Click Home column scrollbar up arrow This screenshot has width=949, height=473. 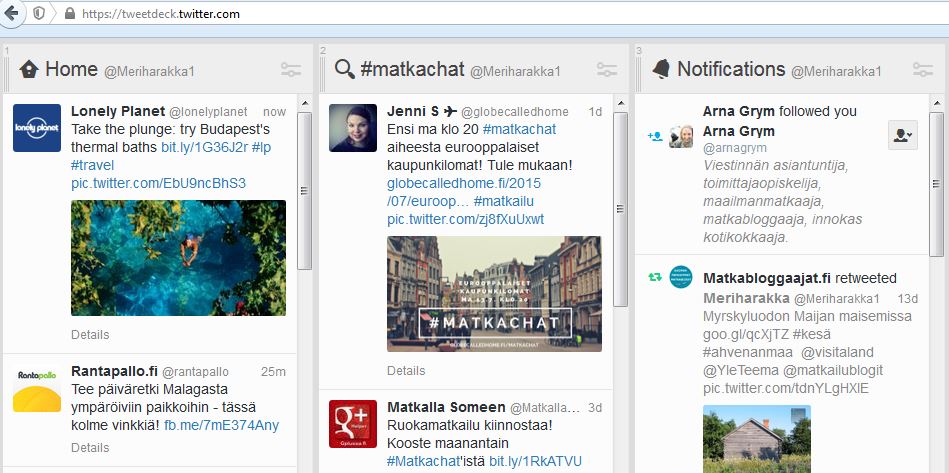(304, 103)
